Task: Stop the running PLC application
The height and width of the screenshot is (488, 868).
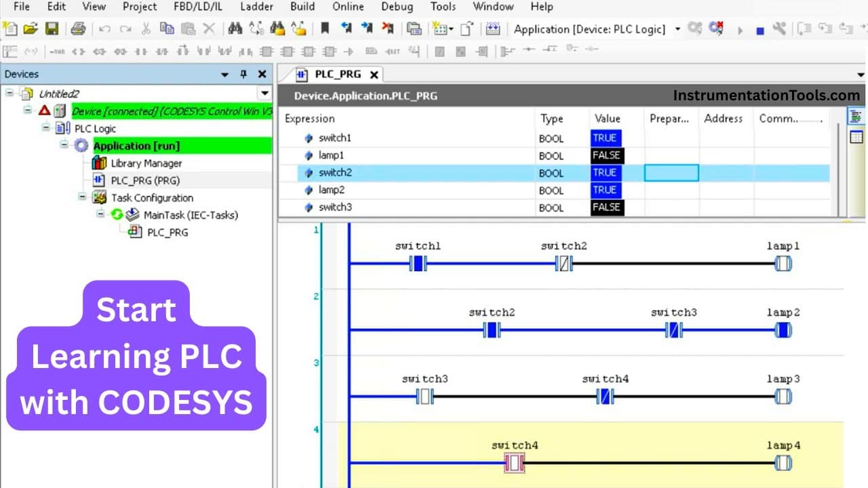Action: coord(760,29)
